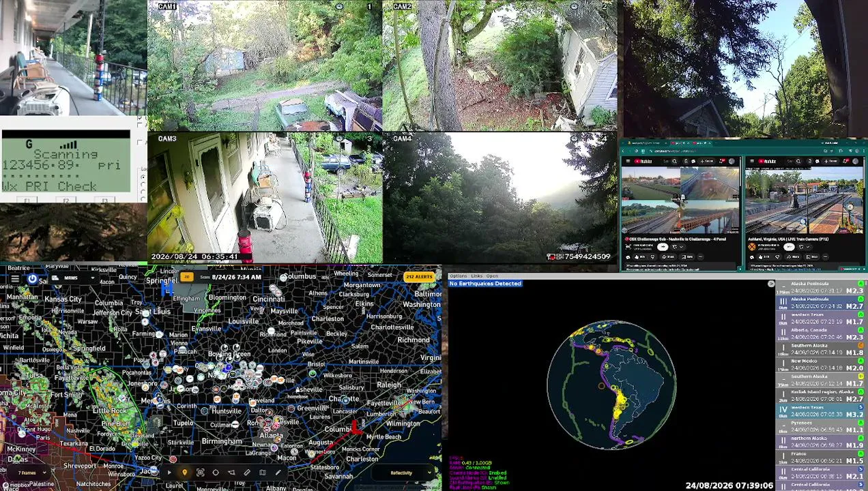
Task: Open account avatar in right YouTube pane
Action: [x=855, y=161]
